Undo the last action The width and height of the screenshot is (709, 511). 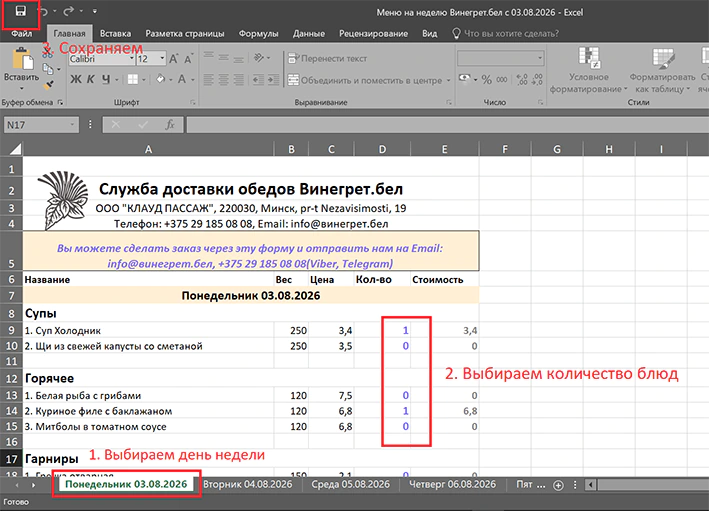[43, 11]
